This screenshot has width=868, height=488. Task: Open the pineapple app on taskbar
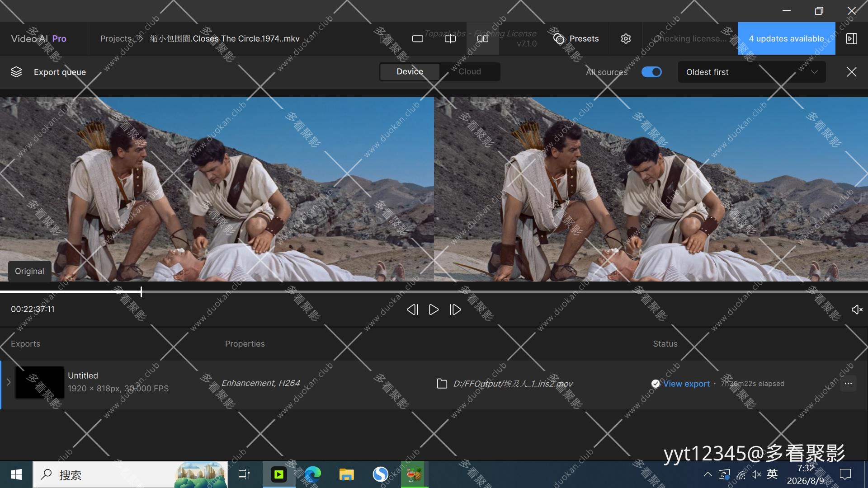tap(414, 474)
